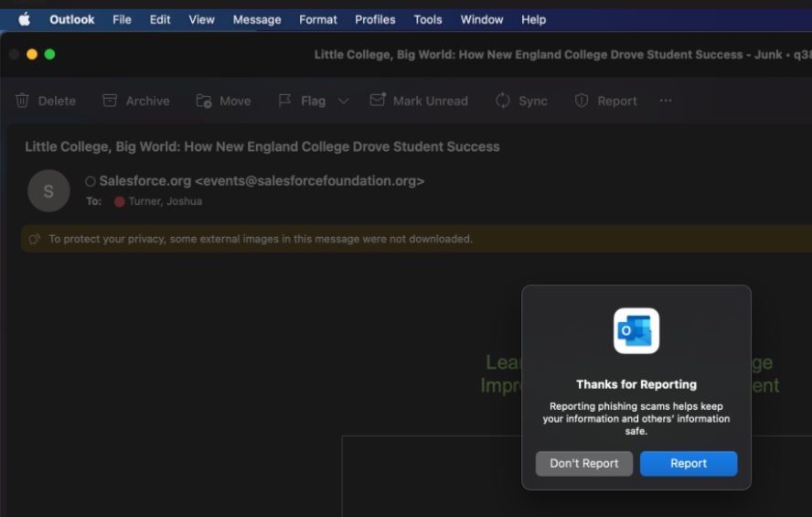Click the yellow minimize window button

[x=32, y=54]
